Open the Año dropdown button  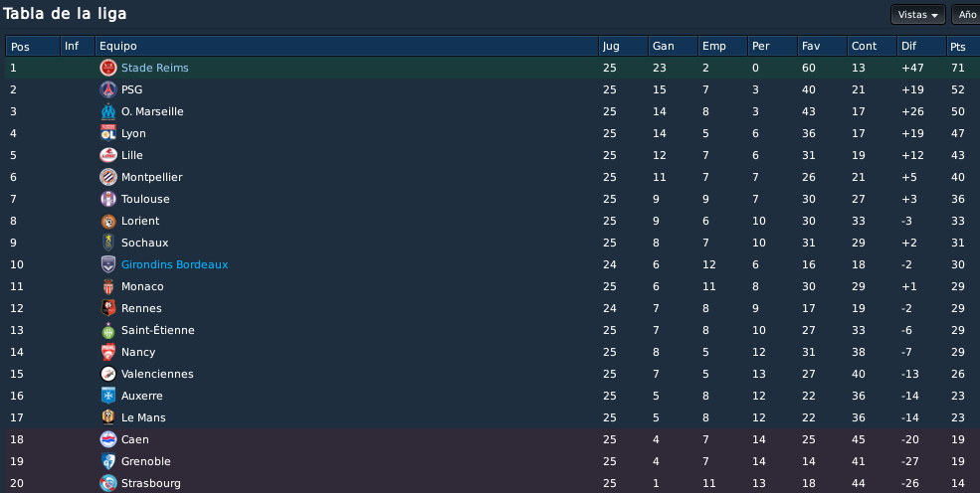tap(966, 14)
